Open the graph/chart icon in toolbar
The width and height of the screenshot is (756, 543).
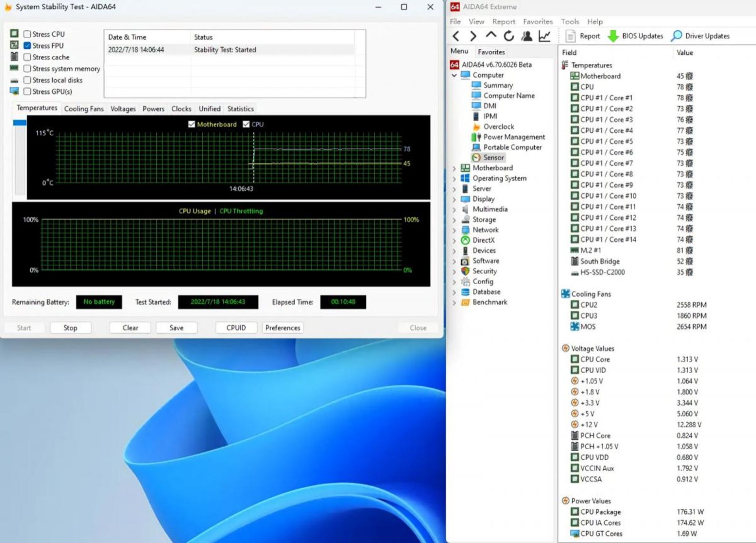pos(544,36)
